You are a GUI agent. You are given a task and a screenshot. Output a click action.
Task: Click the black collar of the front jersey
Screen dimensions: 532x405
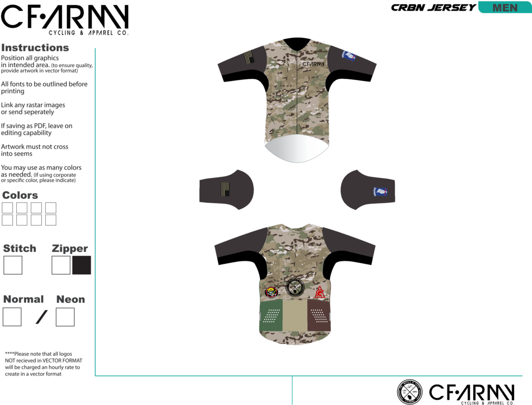click(297, 44)
